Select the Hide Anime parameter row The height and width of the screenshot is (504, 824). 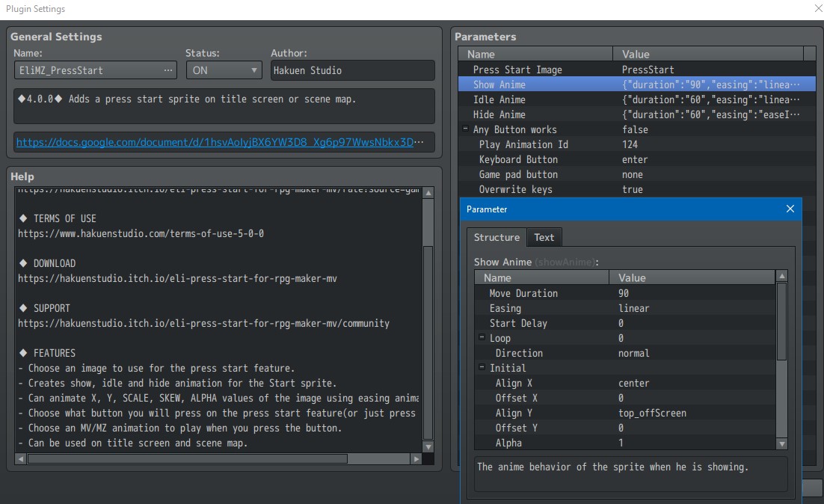click(x=637, y=114)
